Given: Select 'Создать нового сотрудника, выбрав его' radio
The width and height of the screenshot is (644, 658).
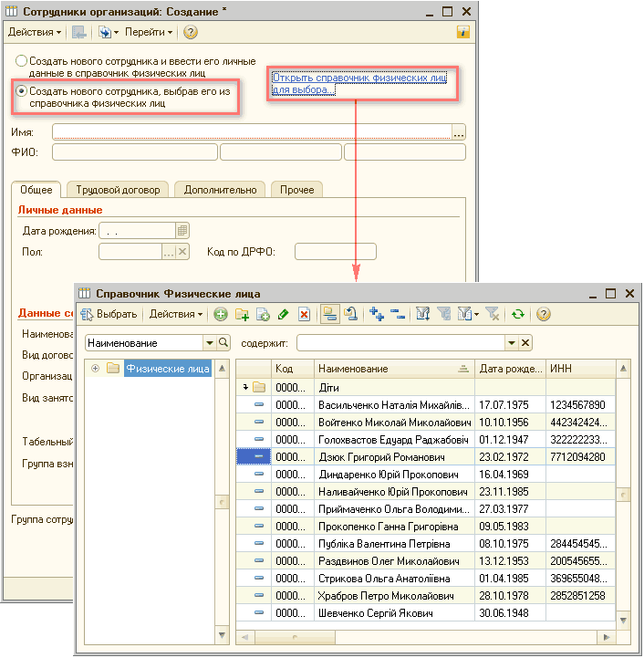Looking at the screenshot, I should tap(21, 91).
